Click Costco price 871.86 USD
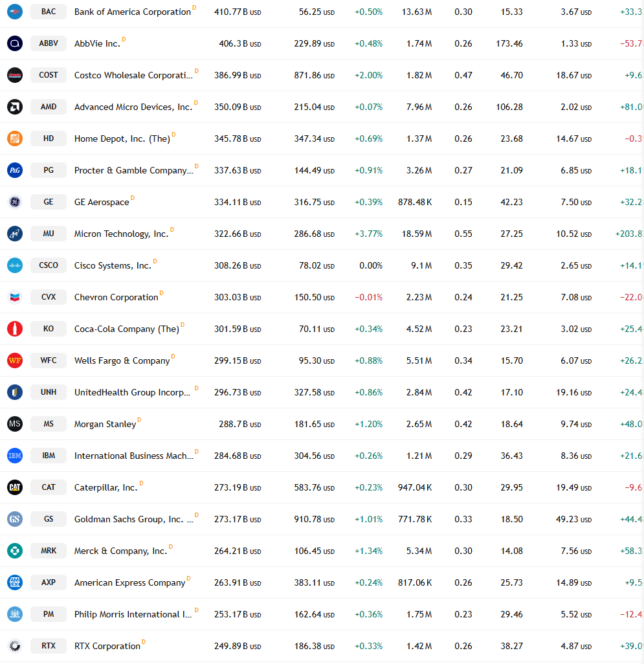The image size is (644, 664). click(314, 75)
